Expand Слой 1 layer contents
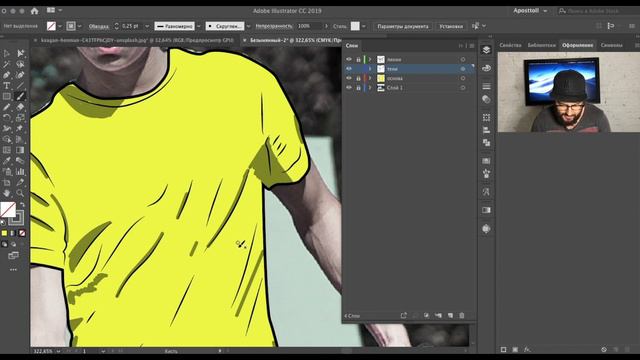This screenshot has width=640, height=360. pyautogui.click(x=370, y=88)
